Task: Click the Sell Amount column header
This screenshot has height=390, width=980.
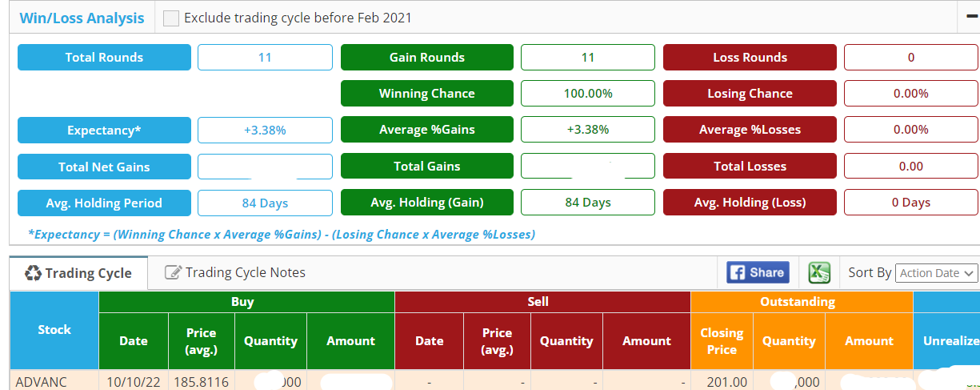Action: click(x=646, y=341)
